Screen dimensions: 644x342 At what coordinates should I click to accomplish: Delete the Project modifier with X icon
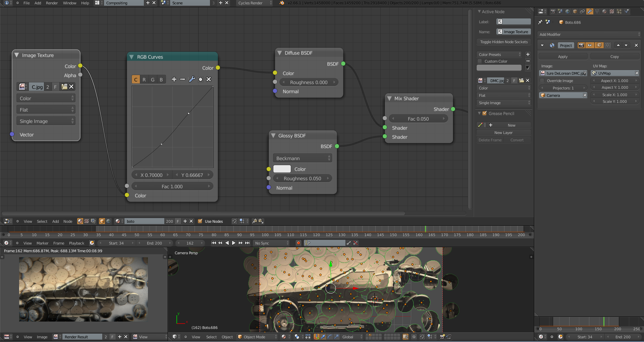(x=636, y=45)
